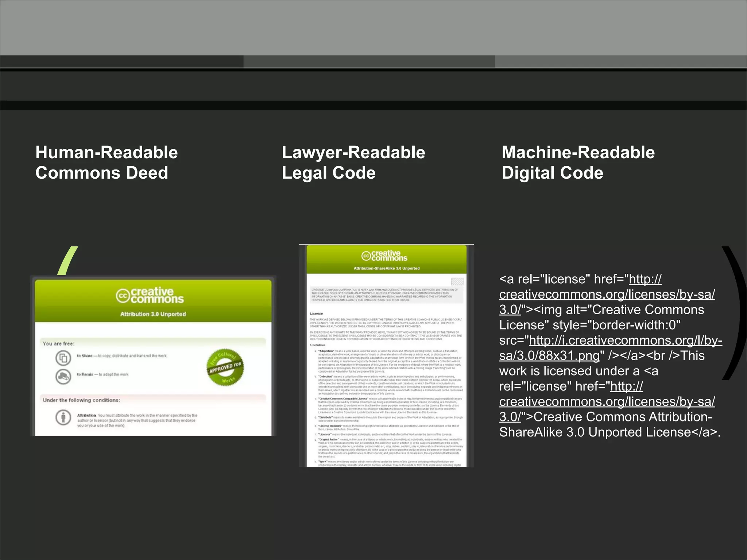
Task: Click the Share icon beside 'to Share'
Action: click(63, 358)
